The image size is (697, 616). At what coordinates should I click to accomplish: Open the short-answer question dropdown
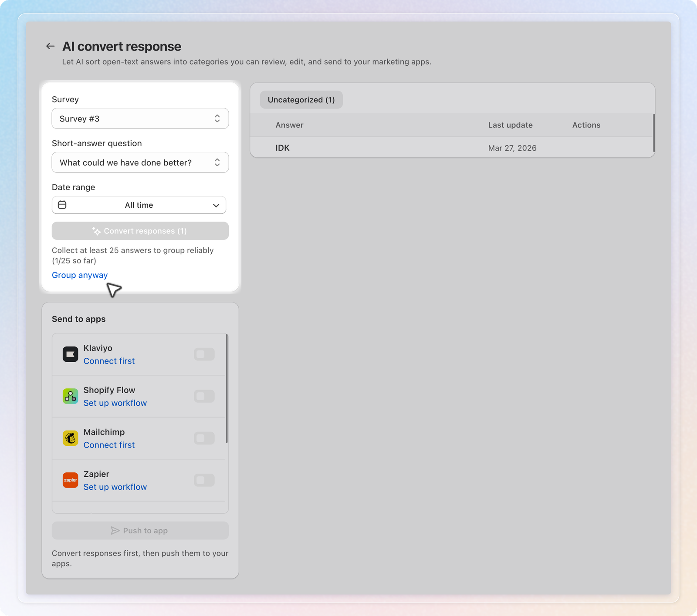coord(140,162)
